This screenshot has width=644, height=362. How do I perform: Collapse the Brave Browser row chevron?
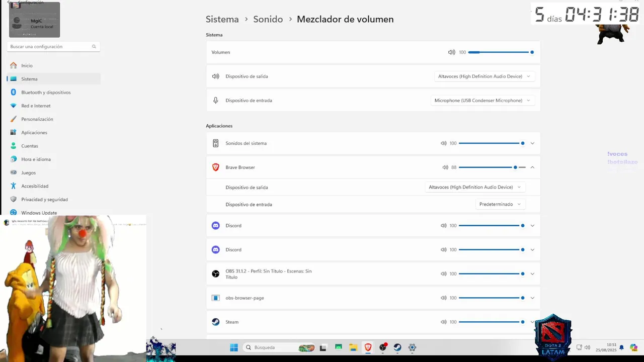click(532, 167)
